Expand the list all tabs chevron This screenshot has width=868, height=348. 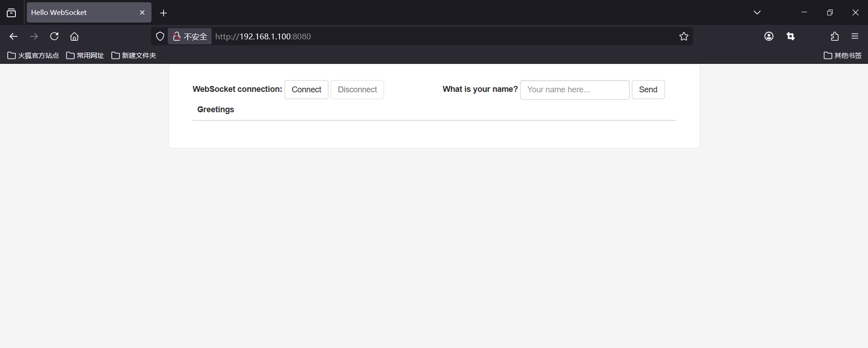757,13
